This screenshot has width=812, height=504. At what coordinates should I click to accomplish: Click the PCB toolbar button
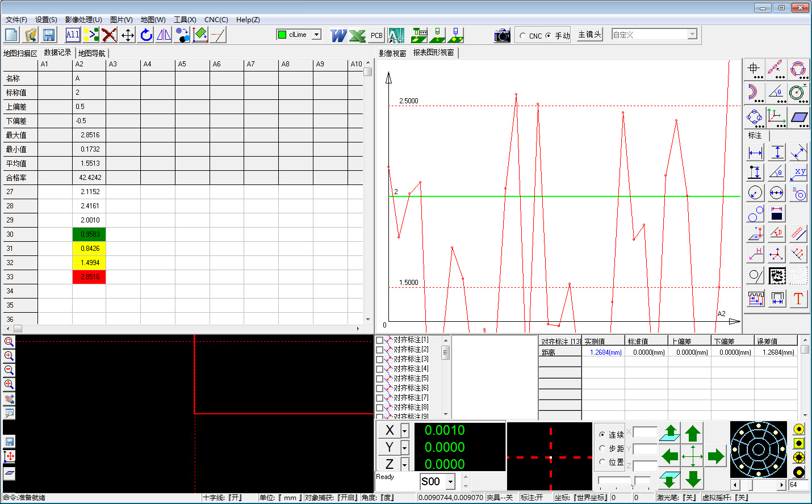coord(376,35)
